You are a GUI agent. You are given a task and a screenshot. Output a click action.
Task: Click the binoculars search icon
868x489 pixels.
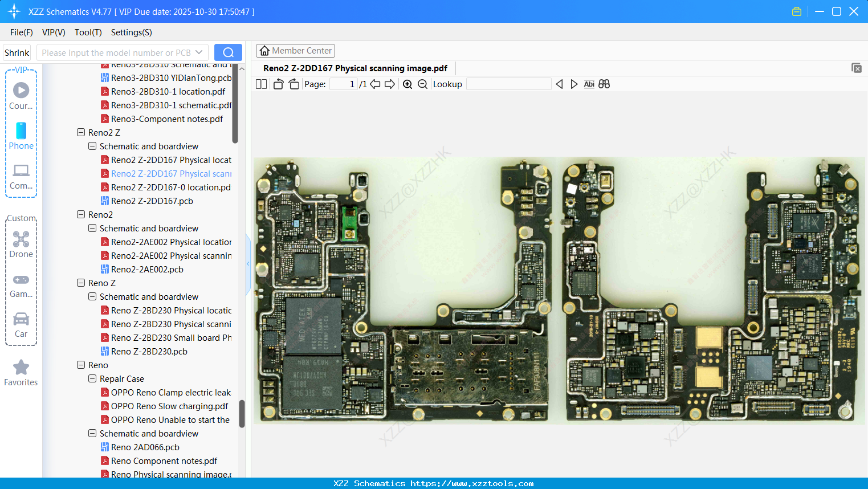point(604,84)
